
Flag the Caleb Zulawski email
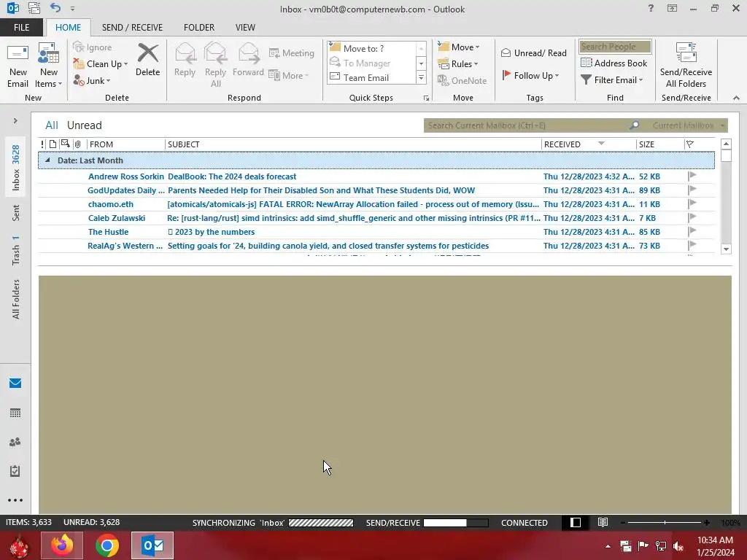692,217
